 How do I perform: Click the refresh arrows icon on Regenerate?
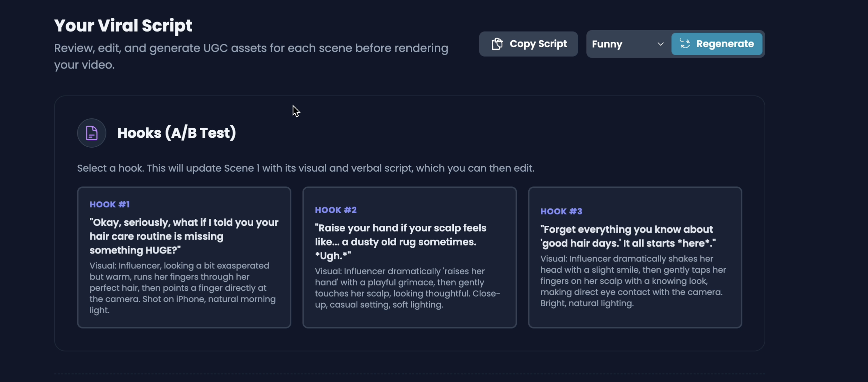point(684,44)
